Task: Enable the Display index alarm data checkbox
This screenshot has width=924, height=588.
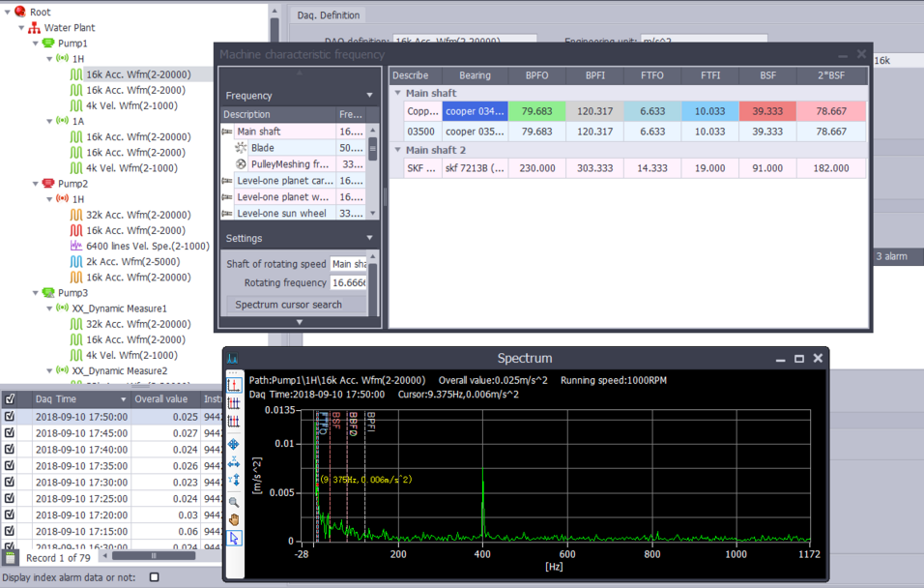Action: [154, 577]
